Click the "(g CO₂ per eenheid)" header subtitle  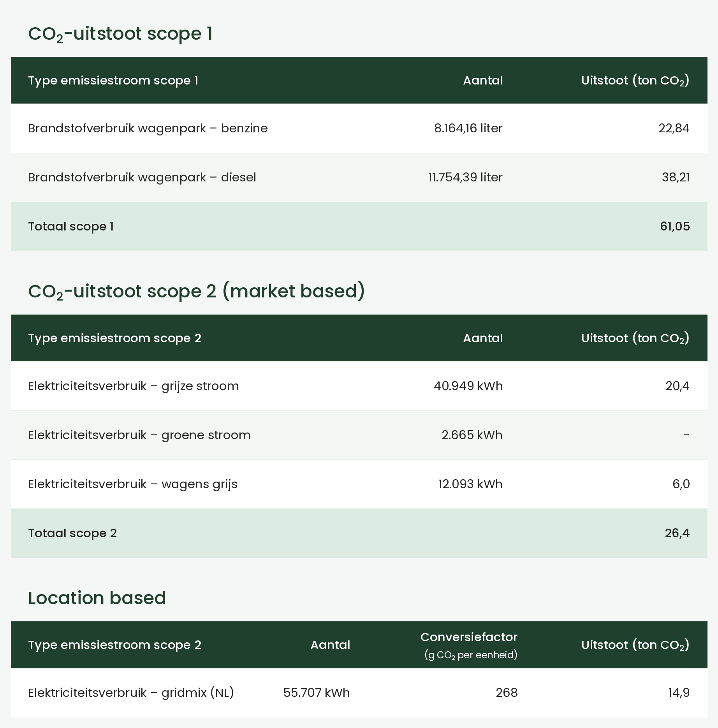(471, 655)
